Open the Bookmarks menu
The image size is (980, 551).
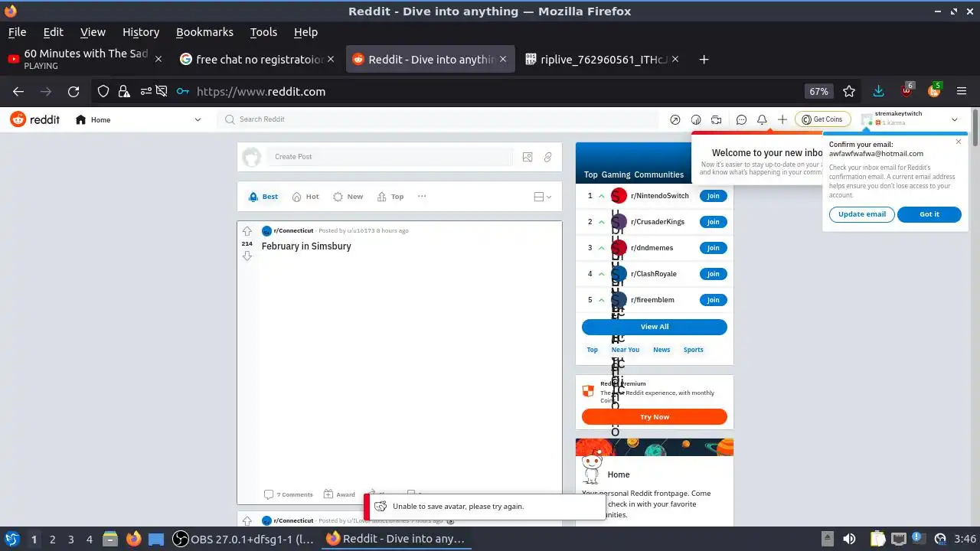pyautogui.click(x=204, y=32)
